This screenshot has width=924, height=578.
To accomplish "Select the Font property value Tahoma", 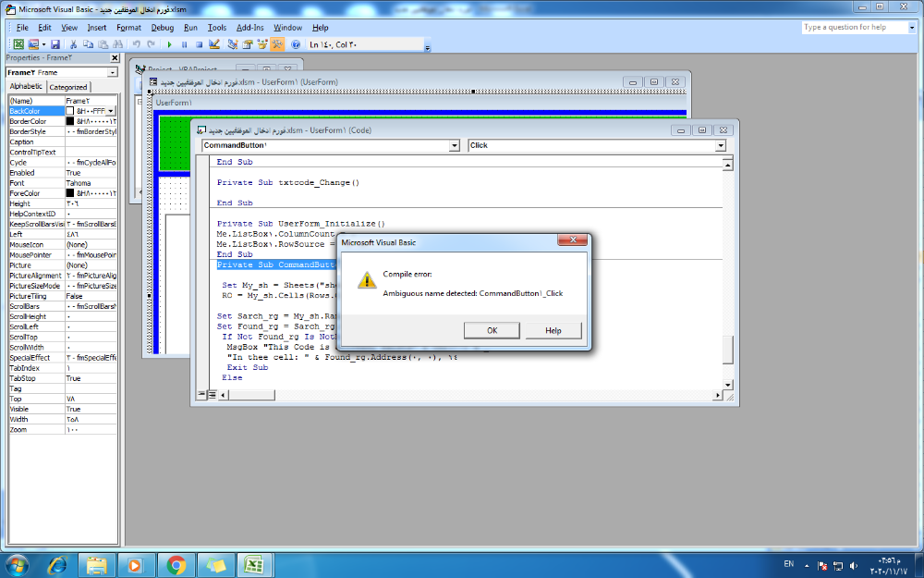I will tap(91, 183).
